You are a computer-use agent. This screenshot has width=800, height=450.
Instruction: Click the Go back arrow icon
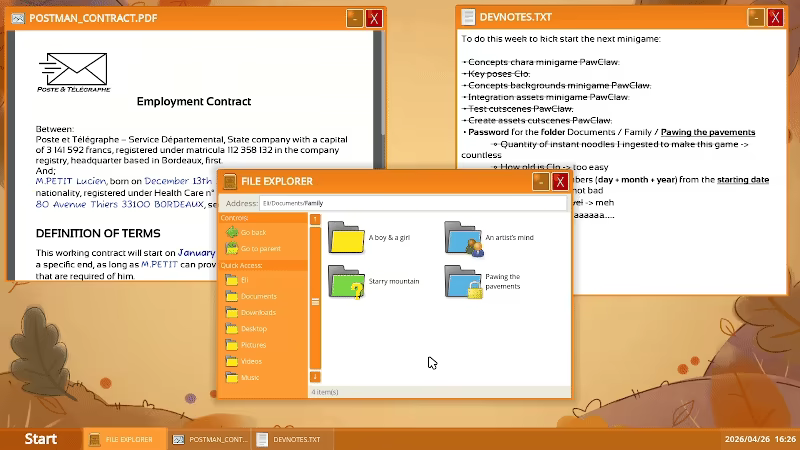(x=232, y=232)
